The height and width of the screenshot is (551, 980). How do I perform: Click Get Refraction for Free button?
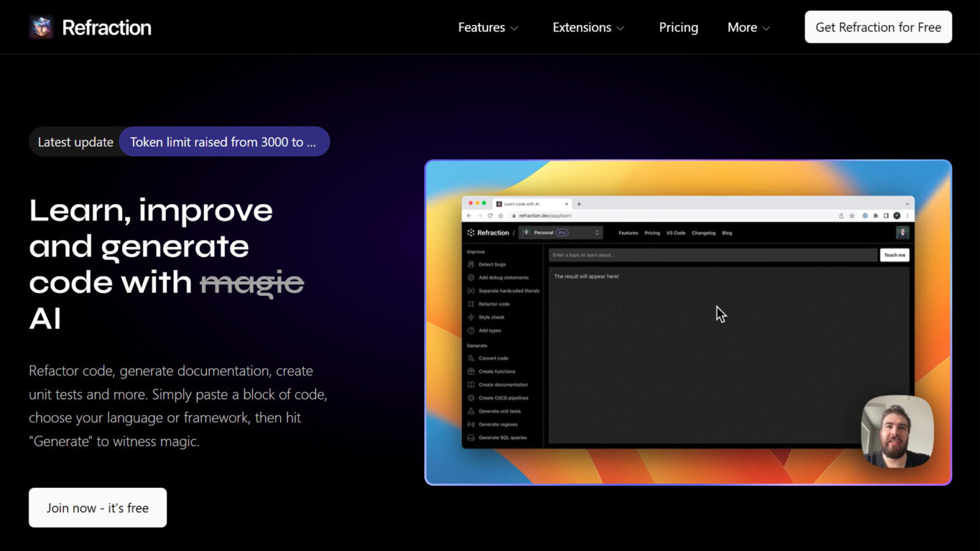(x=878, y=27)
